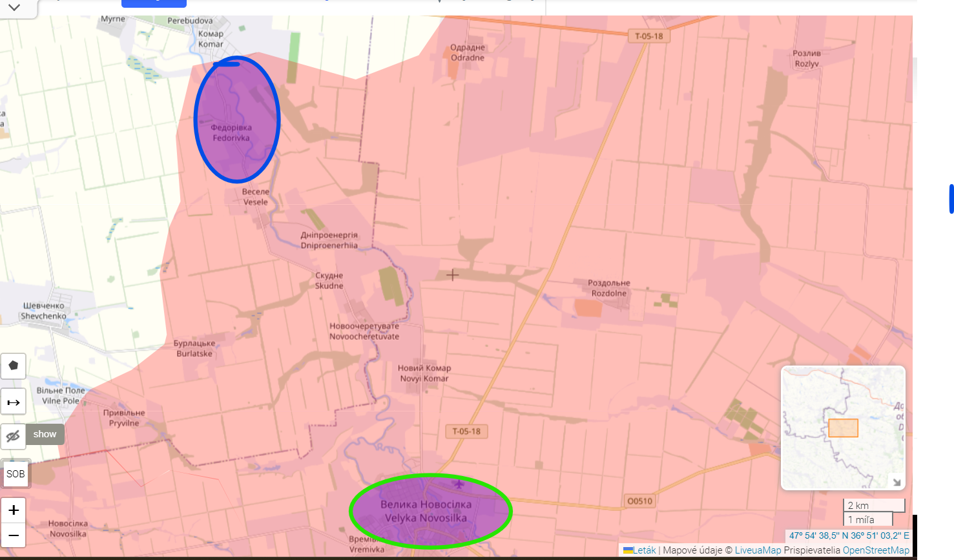The image size is (954, 560).
Task: Collapse the top panel with chevron
Action: coord(14,8)
